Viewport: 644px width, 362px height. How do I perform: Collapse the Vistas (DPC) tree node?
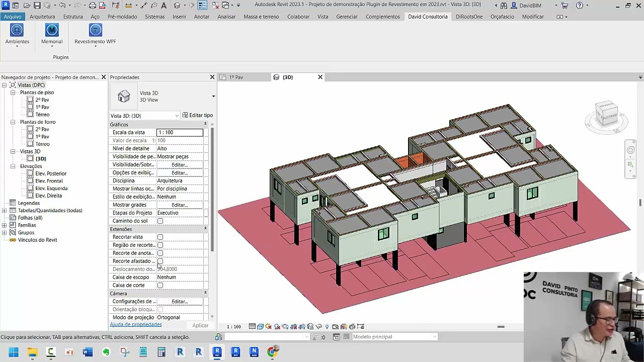click(x=5, y=85)
